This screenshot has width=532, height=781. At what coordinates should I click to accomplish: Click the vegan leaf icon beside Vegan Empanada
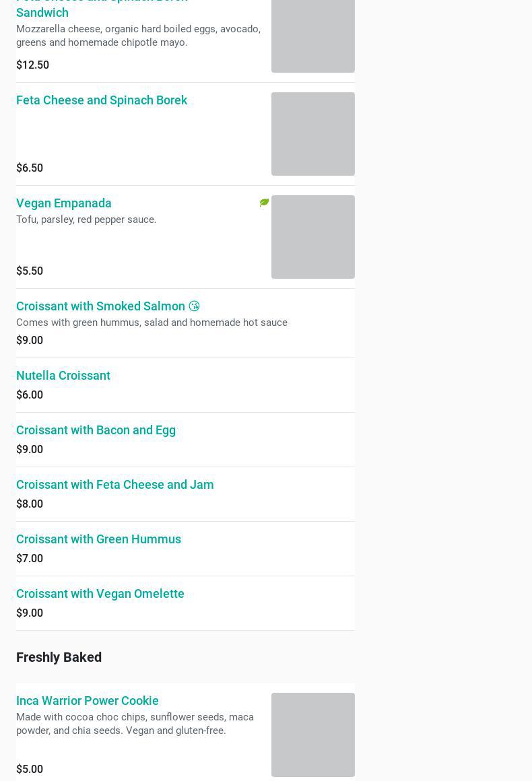[264, 203]
